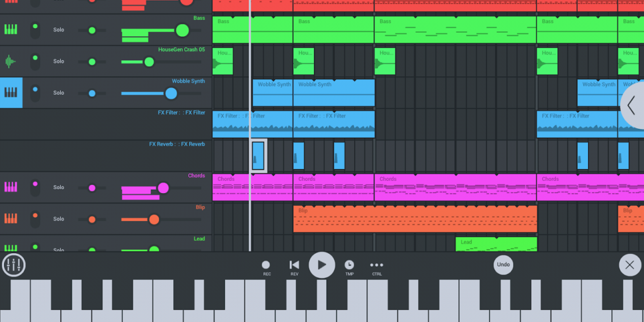644x322 pixels.
Task: Toggle mute on the Bass track
Action: (35, 30)
